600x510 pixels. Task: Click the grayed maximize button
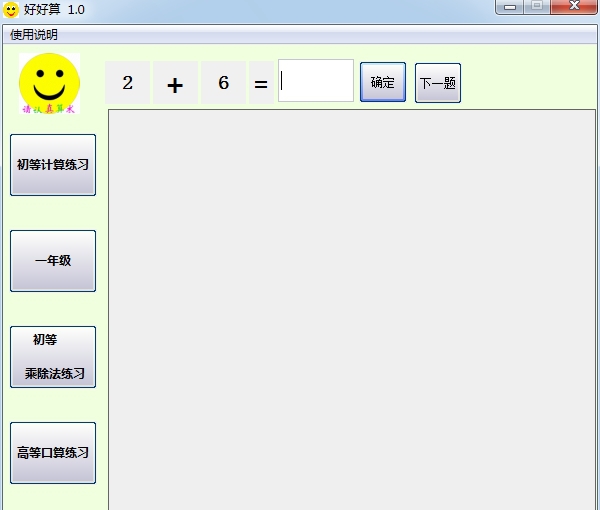537,7
